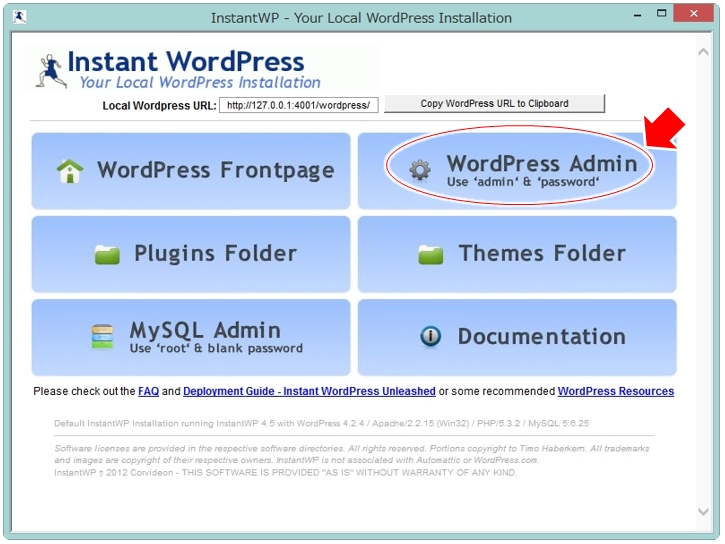Click the gear icon beside WordPress Admin
This screenshot has height=544, width=725.
click(x=420, y=170)
